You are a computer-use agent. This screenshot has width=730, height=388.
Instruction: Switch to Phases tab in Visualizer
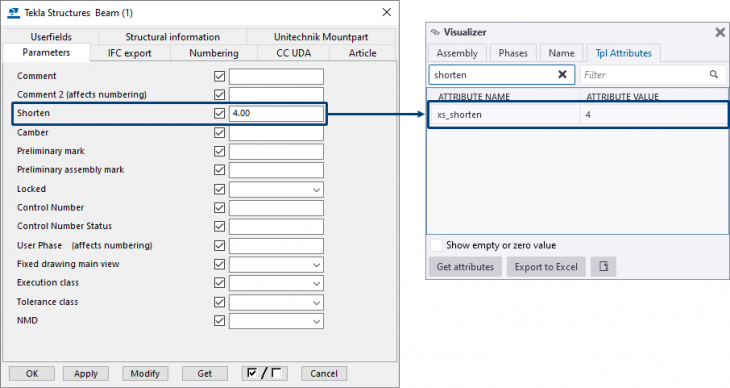513,53
